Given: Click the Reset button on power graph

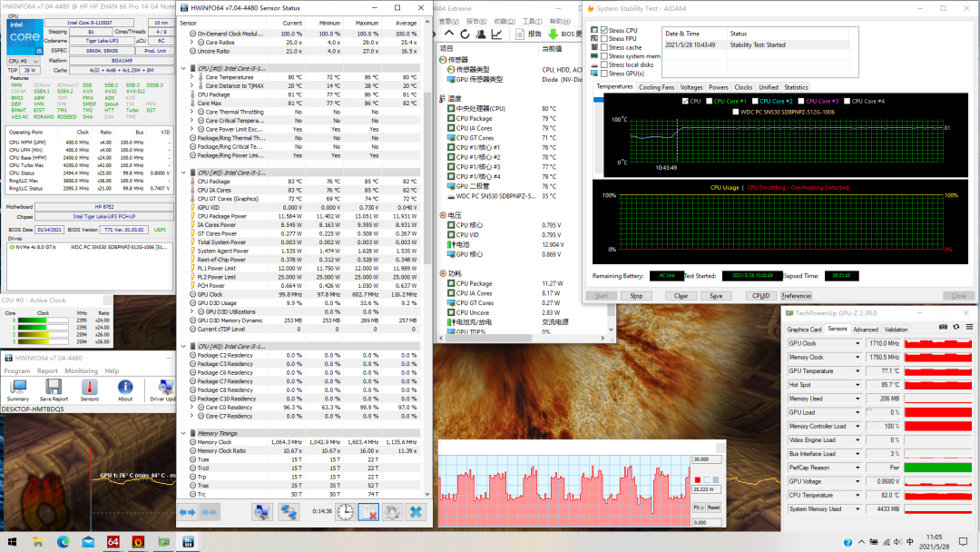Looking at the screenshot, I should (x=714, y=508).
